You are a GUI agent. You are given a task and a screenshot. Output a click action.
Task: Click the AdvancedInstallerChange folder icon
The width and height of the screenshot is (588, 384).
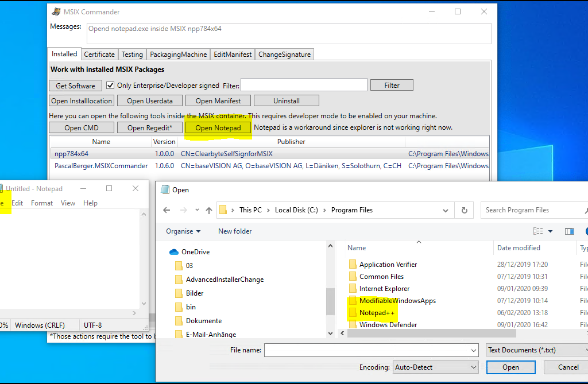point(179,280)
